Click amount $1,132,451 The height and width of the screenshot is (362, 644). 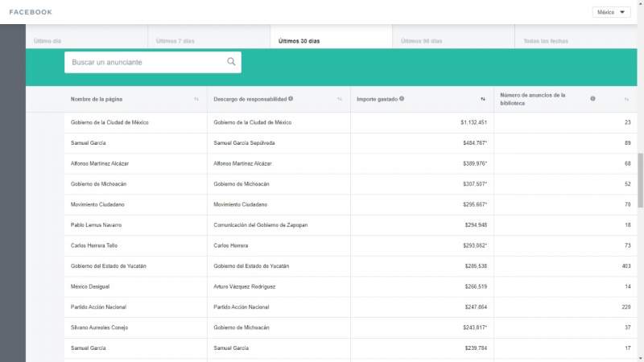click(473, 122)
